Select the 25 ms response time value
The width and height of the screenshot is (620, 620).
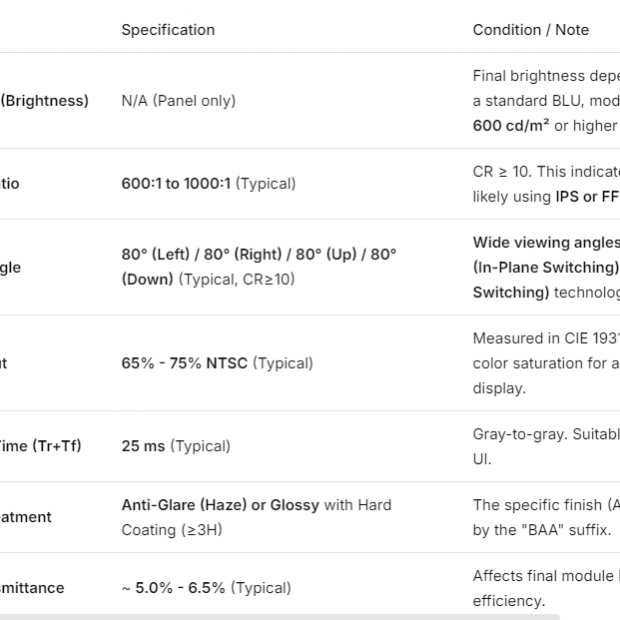(143, 446)
